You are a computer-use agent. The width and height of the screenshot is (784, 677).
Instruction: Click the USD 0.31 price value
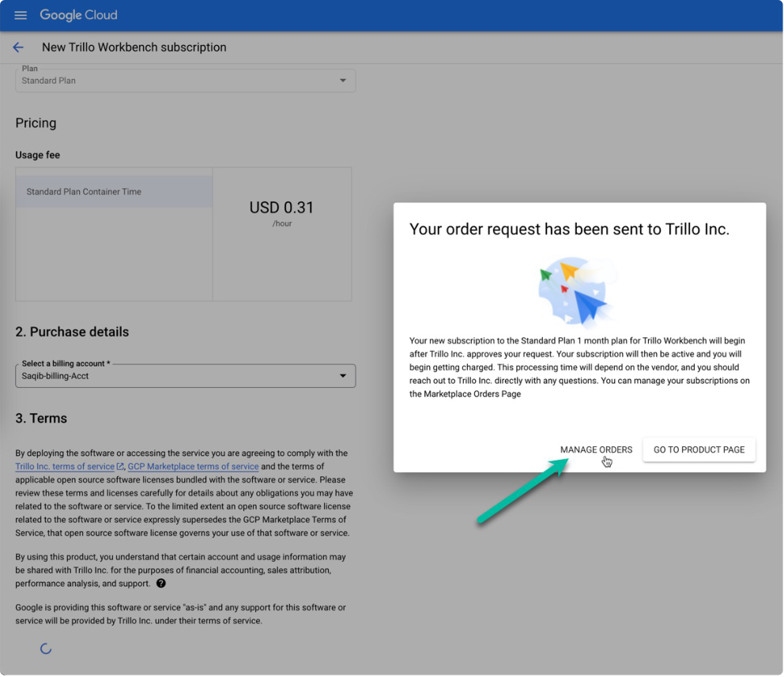(281, 207)
